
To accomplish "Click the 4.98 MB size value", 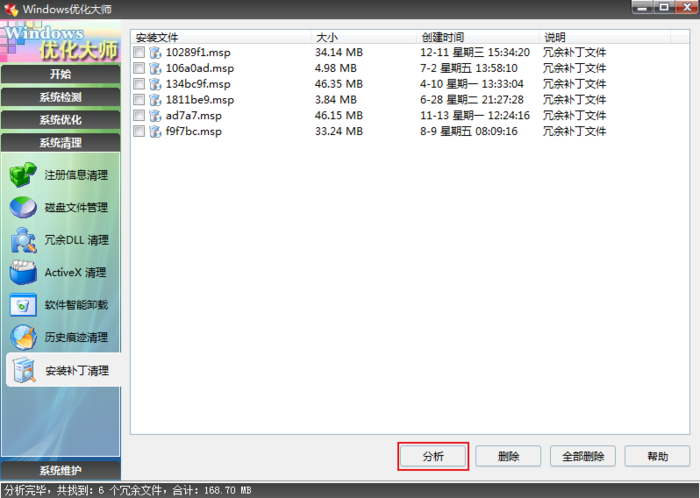I will pyautogui.click(x=336, y=68).
